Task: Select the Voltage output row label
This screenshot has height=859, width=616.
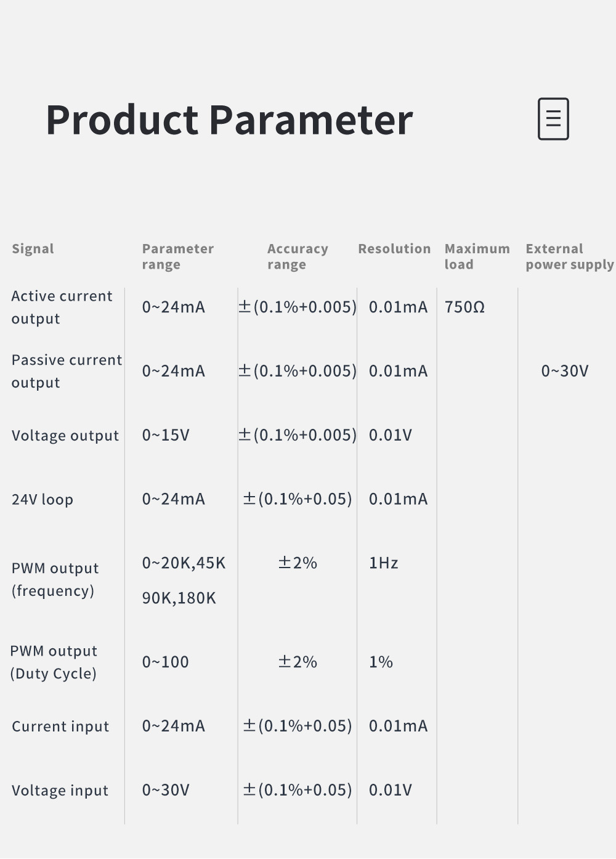Action: (65, 436)
